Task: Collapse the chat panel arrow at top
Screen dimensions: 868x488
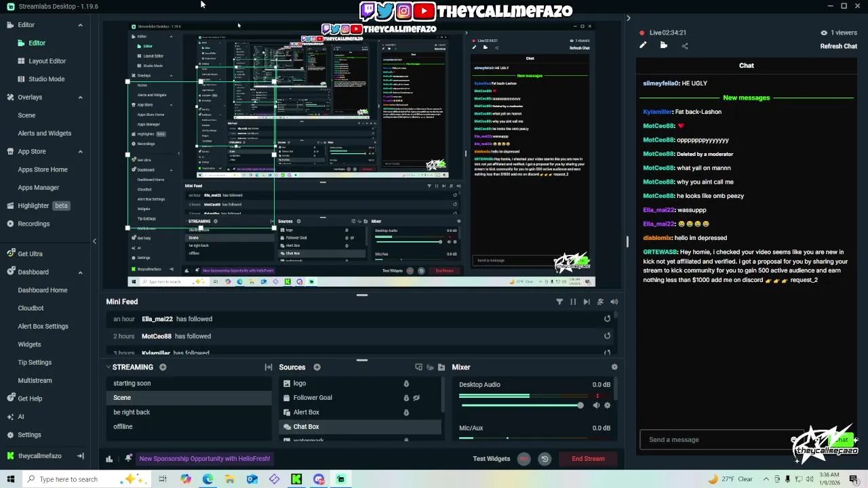Action: 628,18
